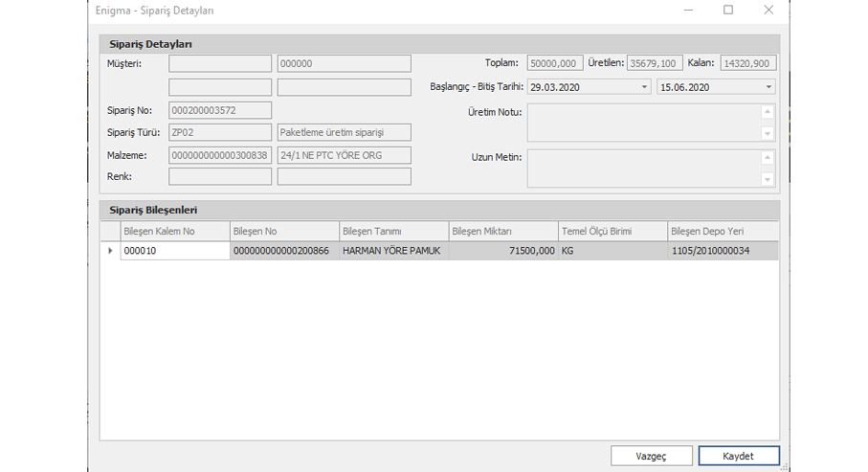Click the row indicator arrow for item 000010

tap(110, 251)
